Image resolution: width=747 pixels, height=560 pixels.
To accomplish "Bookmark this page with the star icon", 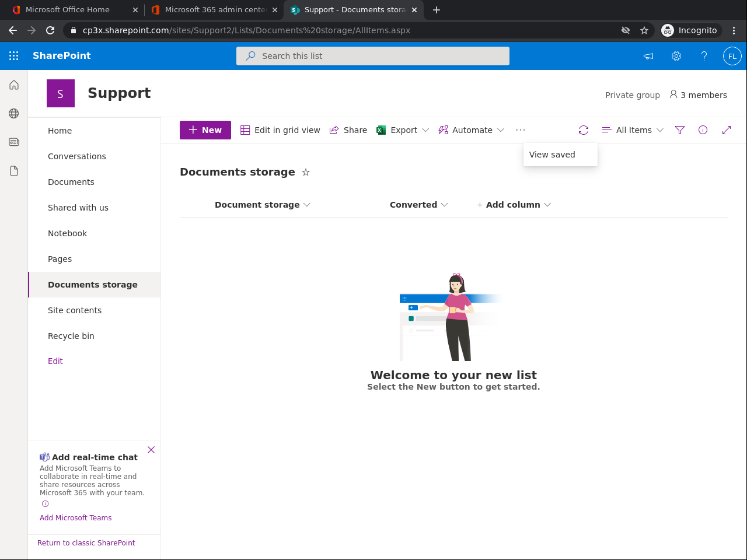I will (644, 30).
